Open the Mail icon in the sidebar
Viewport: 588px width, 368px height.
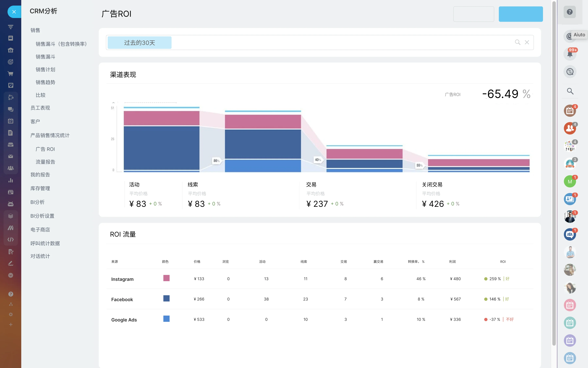[x=10, y=156]
